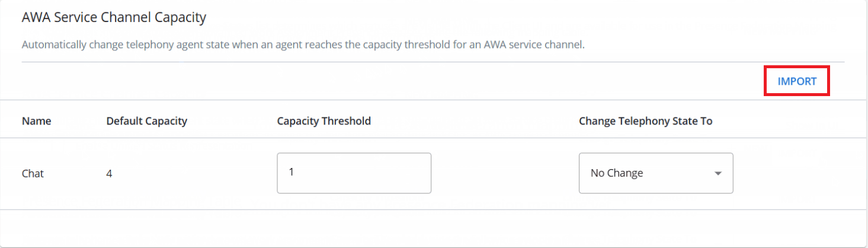Open the Change Telephony State dropdown
This screenshot has width=868, height=248.
655,173
